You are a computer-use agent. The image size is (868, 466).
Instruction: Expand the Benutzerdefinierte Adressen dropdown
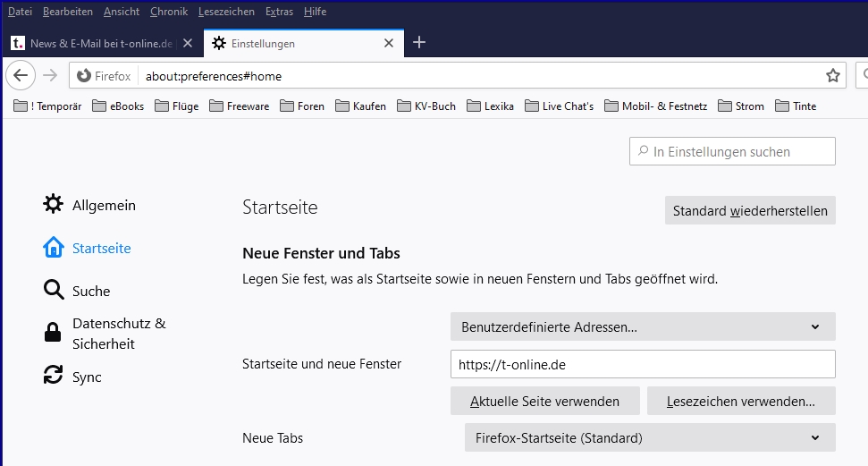643,326
